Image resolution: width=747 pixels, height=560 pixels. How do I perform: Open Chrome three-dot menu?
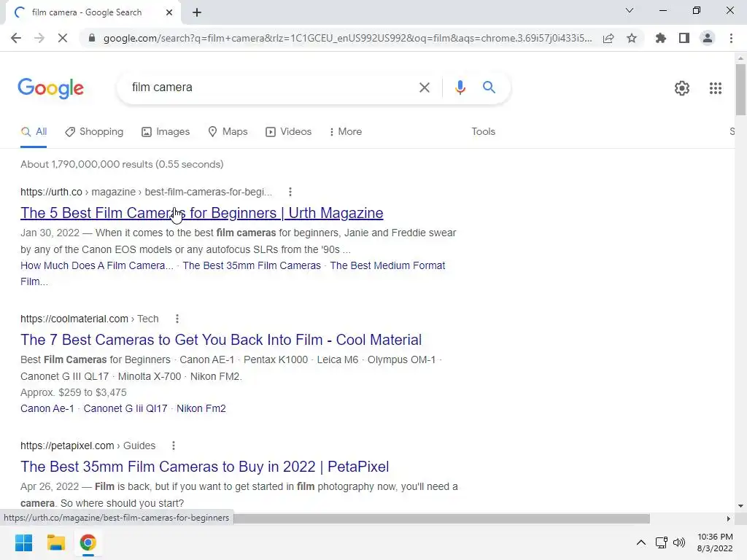click(731, 38)
